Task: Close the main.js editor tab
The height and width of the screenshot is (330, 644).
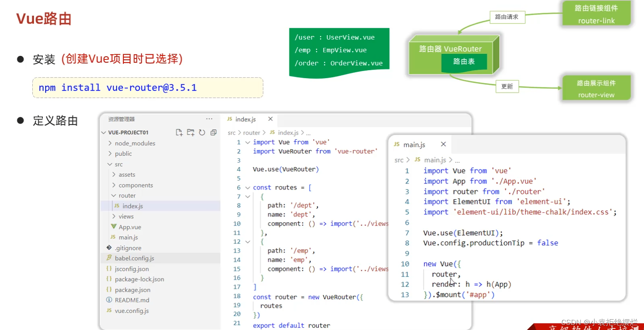Action: [x=443, y=144]
